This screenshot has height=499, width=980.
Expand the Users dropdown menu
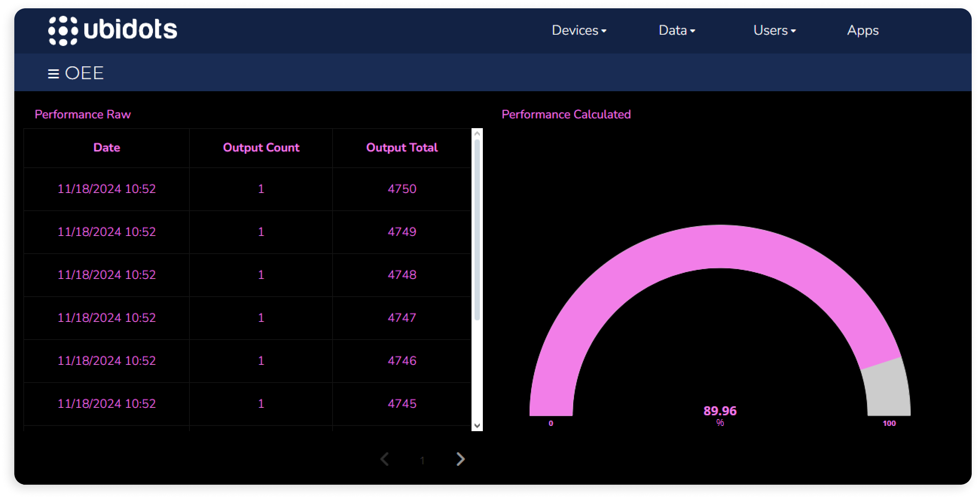pos(774,31)
